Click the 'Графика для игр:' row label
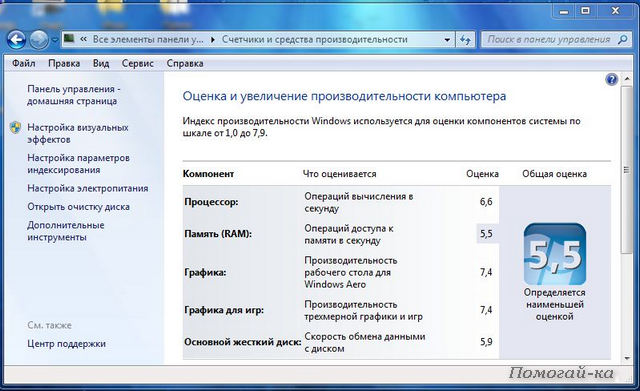Image resolution: width=640 pixels, height=391 pixels. (x=224, y=310)
